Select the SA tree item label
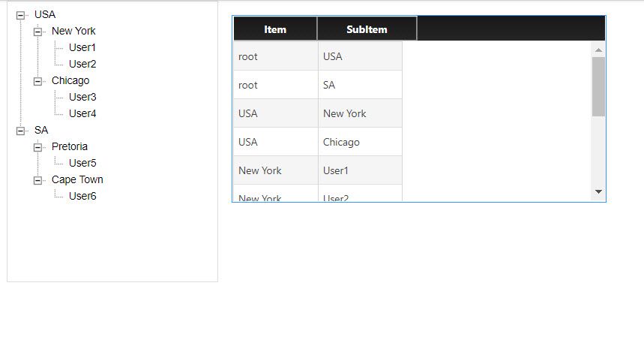 (41, 131)
